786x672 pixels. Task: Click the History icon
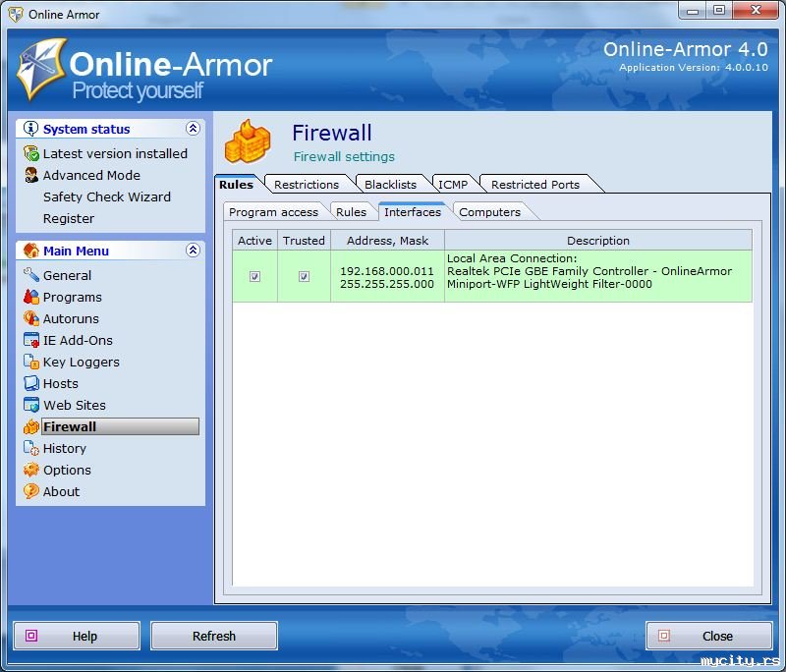coord(31,448)
